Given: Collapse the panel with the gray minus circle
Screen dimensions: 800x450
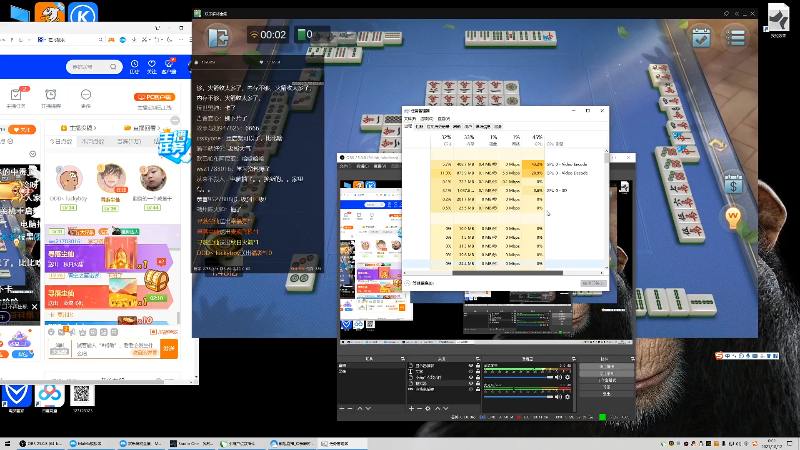Looking at the screenshot, I should point(175,120).
